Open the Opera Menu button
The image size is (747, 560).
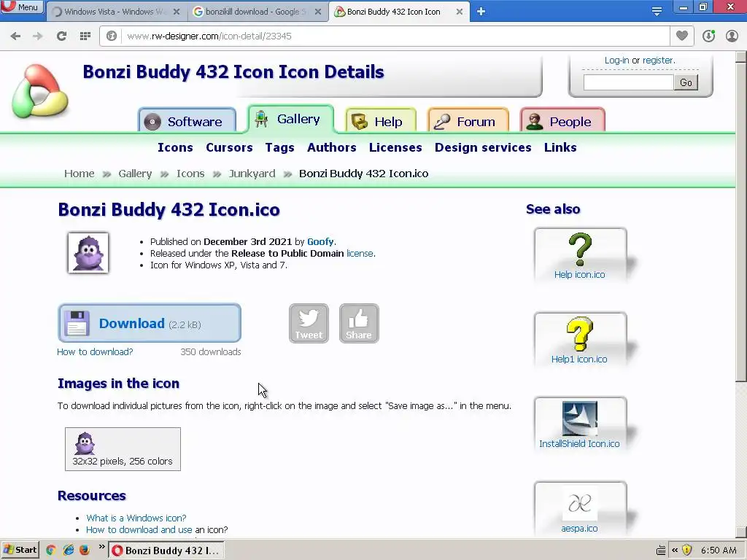click(21, 7)
